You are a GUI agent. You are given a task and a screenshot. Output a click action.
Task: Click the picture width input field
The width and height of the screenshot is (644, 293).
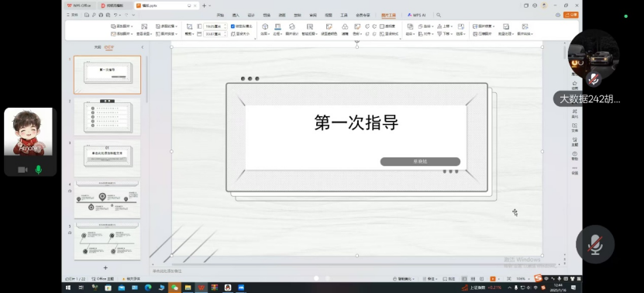[215, 34]
